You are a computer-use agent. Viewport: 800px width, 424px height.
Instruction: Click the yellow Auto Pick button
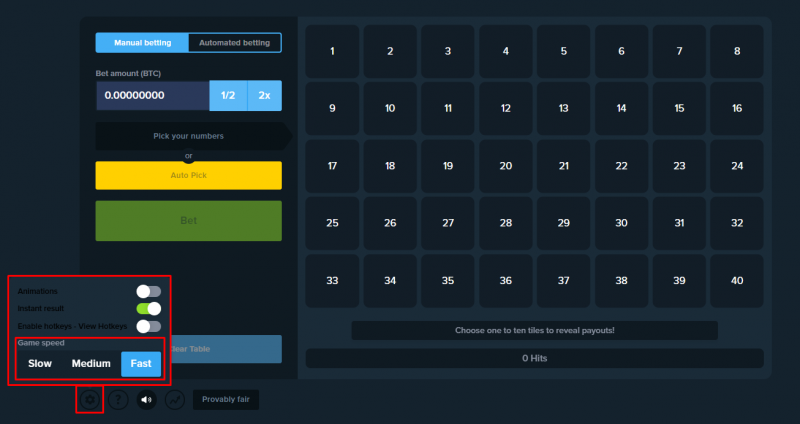pos(188,176)
